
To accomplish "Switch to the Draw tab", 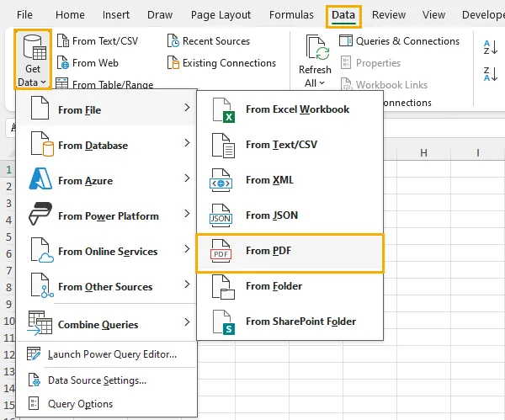I will click(160, 15).
